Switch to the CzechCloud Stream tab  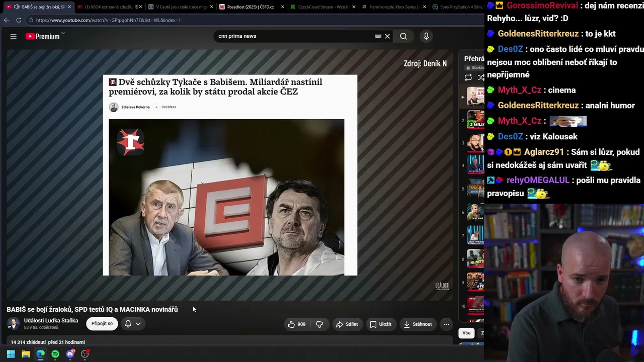point(322,7)
